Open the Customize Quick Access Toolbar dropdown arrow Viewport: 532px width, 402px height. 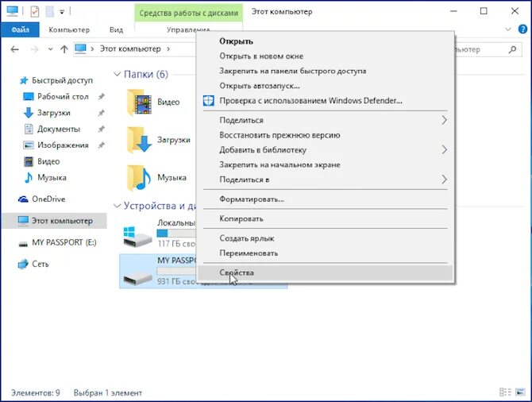pyautogui.click(x=62, y=12)
